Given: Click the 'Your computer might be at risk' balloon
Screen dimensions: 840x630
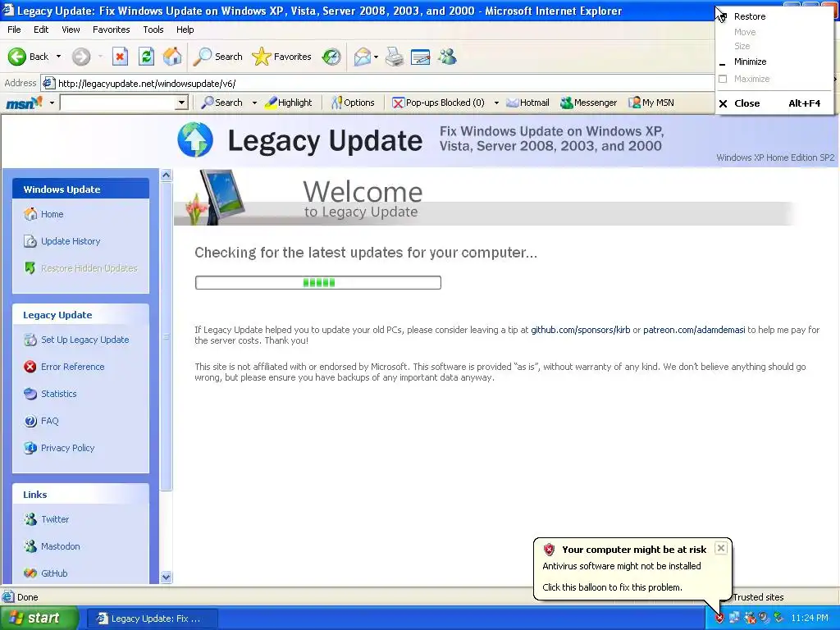Looking at the screenshot, I should pos(632,569).
